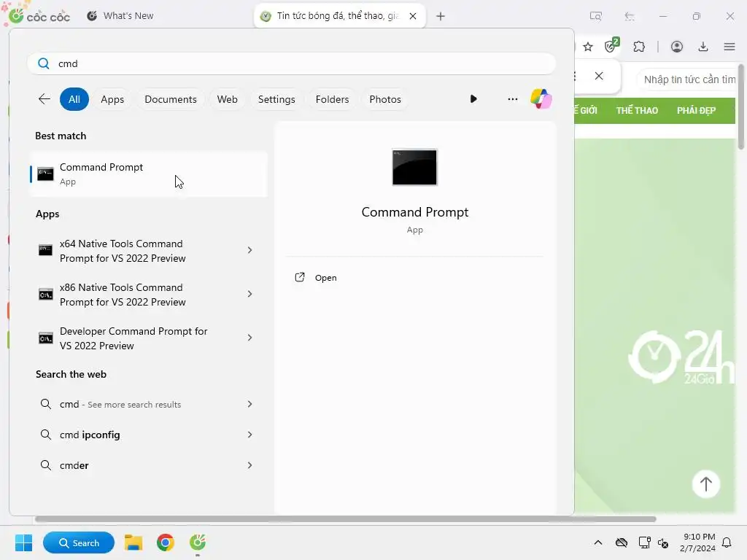Click the muted volume tray icon

(x=662, y=542)
